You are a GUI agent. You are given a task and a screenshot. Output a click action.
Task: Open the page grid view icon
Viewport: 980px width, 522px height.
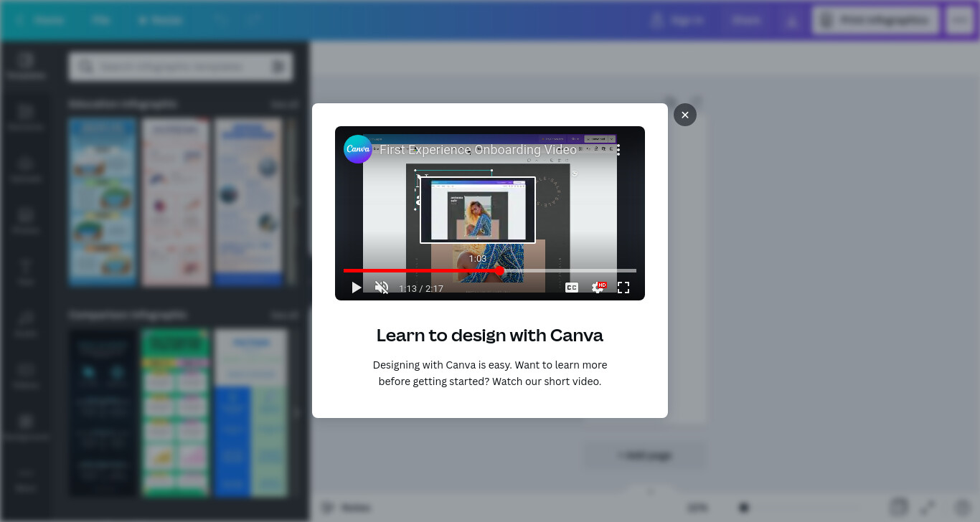click(897, 508)
